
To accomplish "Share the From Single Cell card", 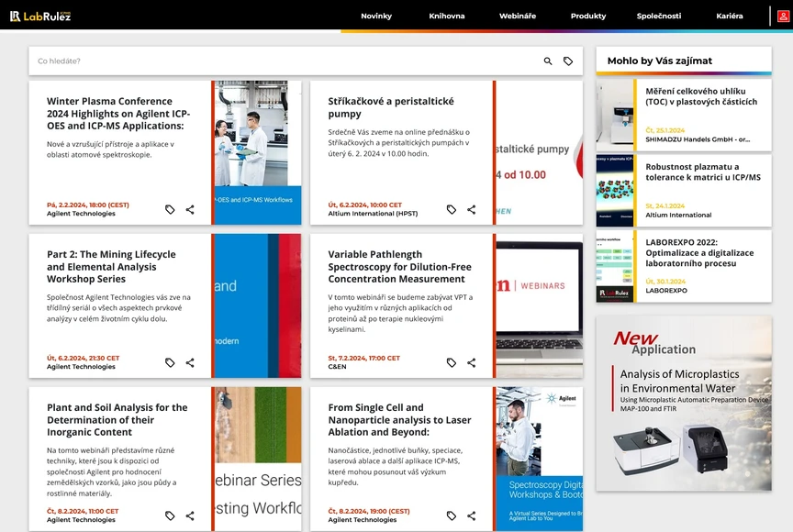I will click(x=472, y=515).
